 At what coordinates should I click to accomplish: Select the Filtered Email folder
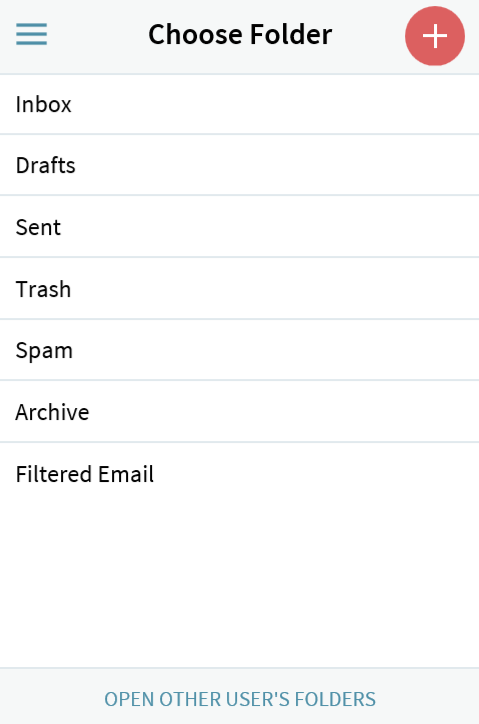click(239, 474)
